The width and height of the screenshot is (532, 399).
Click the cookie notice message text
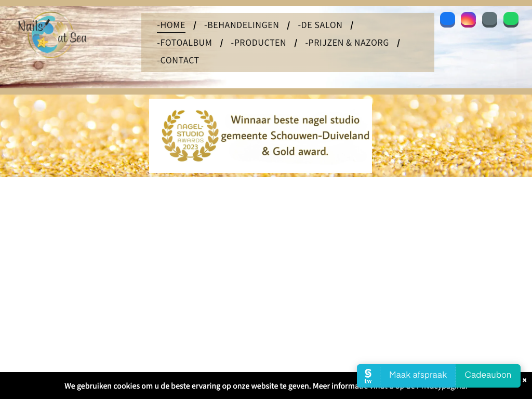[x=208, y=386]
